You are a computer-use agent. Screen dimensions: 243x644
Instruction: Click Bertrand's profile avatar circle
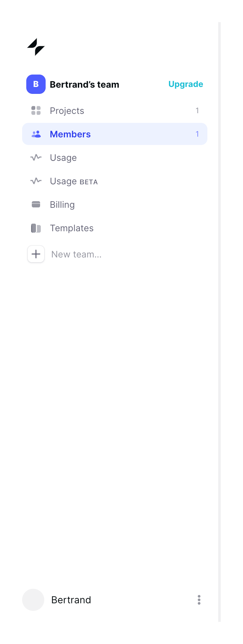33,600
